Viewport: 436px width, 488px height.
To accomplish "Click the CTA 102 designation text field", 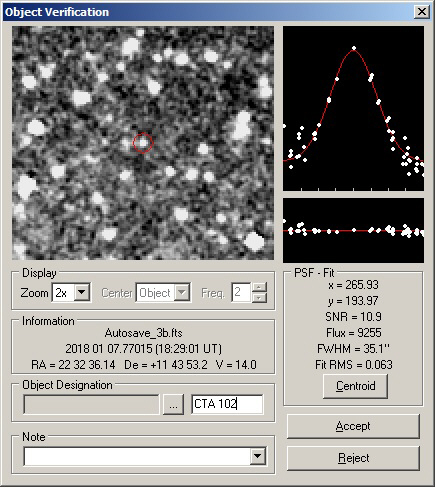I will [227, 404].
